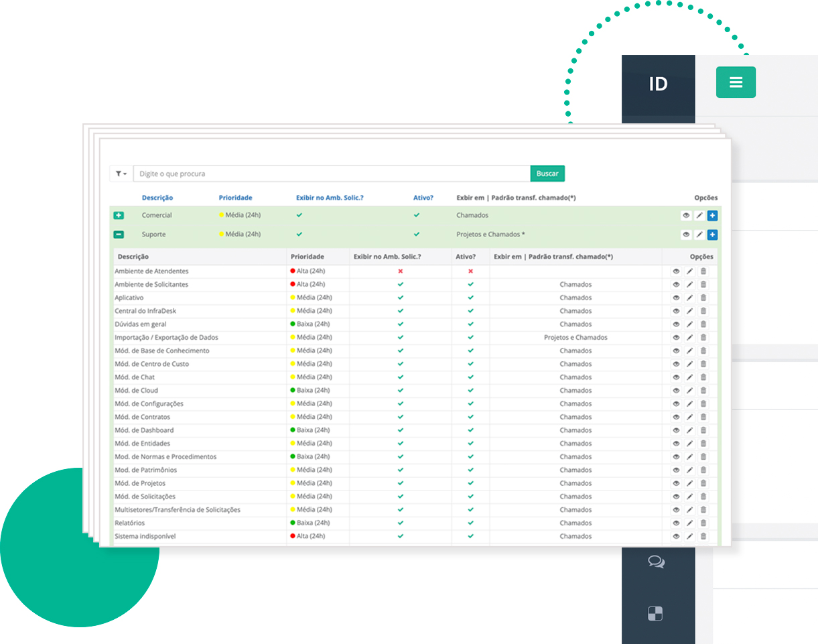Sort by the Descrição column header
This screenshot has width=818, height=644.
tap(157, 198)
